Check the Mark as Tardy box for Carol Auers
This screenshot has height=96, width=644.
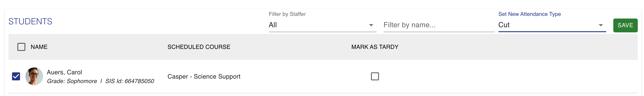pos(375,76)
